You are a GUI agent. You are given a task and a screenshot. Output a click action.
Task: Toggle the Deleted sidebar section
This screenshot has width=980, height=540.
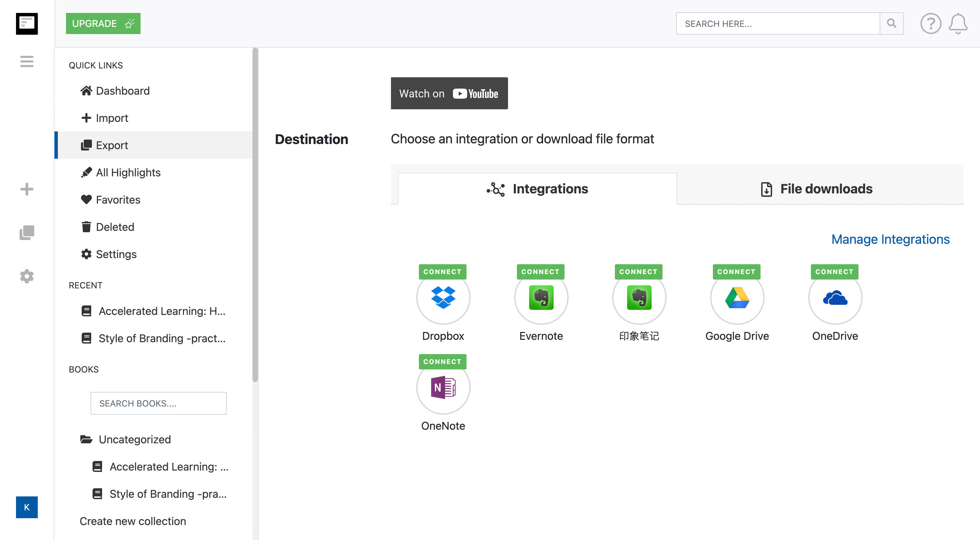(x=115, y=227)
